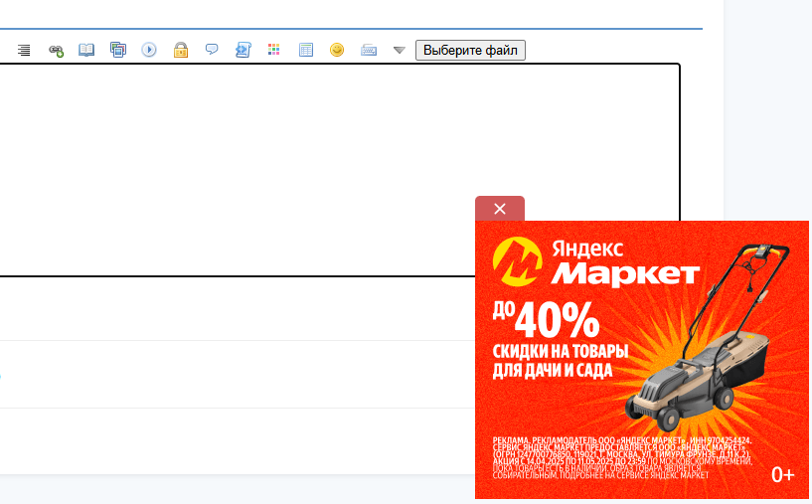Click the lawn mower image in the ad
This screenshot has height=504, width=812.
pyautogui.click(x=707, y=337)
